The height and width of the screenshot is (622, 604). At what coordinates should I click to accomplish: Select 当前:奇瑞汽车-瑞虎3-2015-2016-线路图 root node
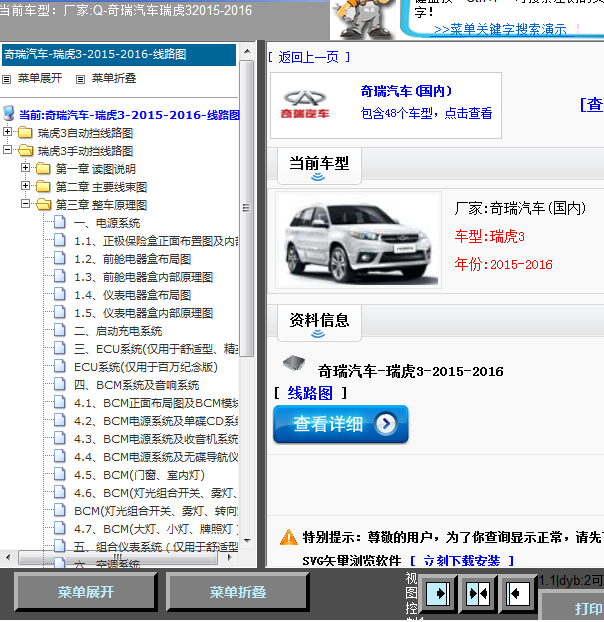tap(129, 115)
